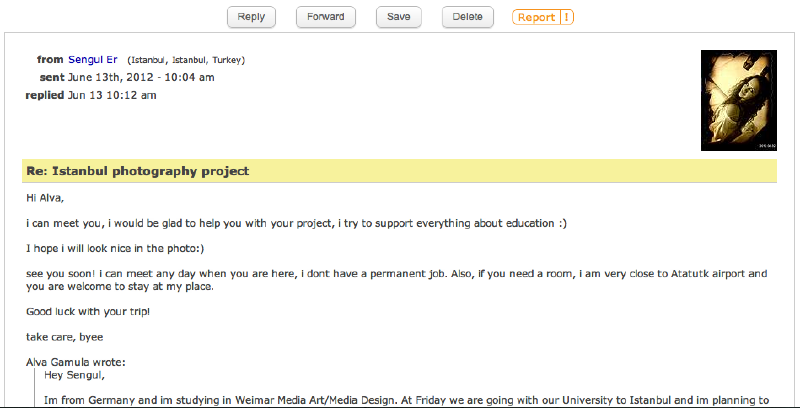800x408 pixels.
Task: Save the message
Action: click(398, 17)
